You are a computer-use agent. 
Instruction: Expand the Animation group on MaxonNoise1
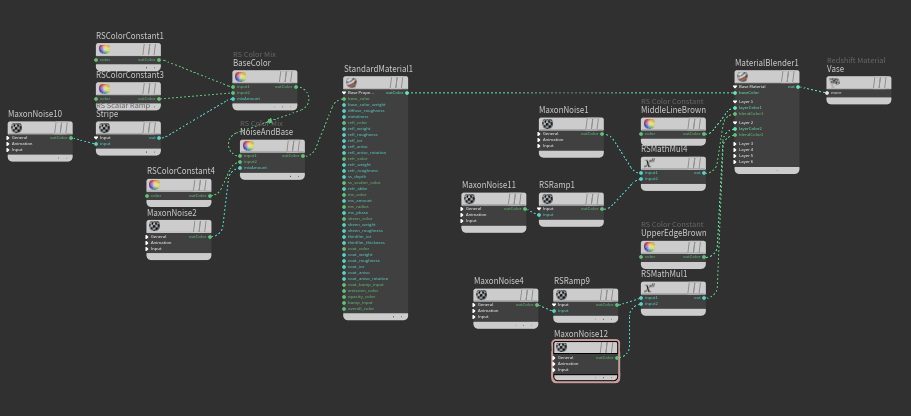[x=540, y=140]
